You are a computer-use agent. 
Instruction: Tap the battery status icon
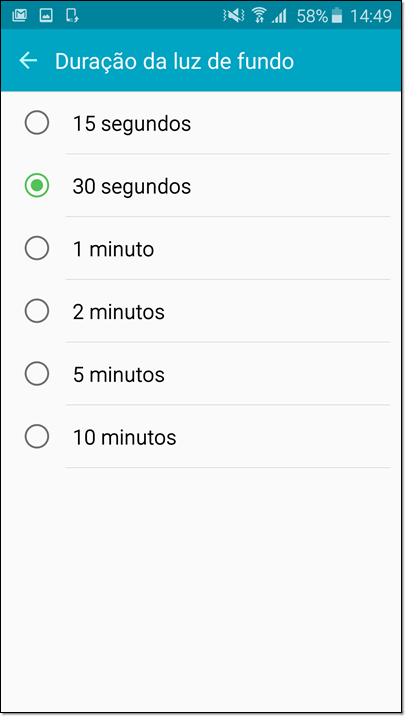(x=337, y=16)
